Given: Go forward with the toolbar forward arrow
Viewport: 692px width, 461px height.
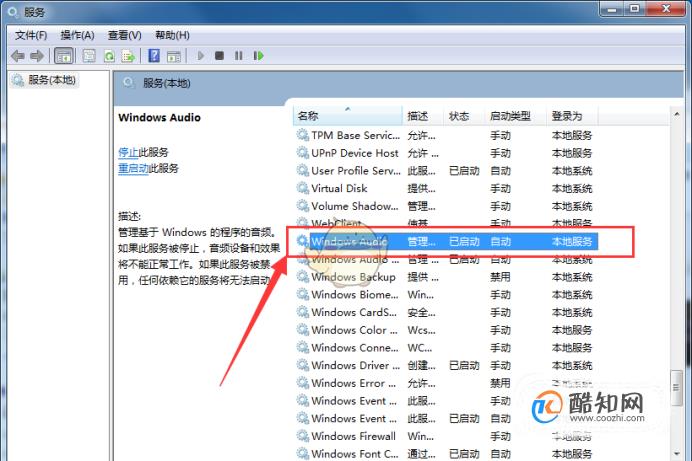Looking at the screenshot, I should (37, 56).
